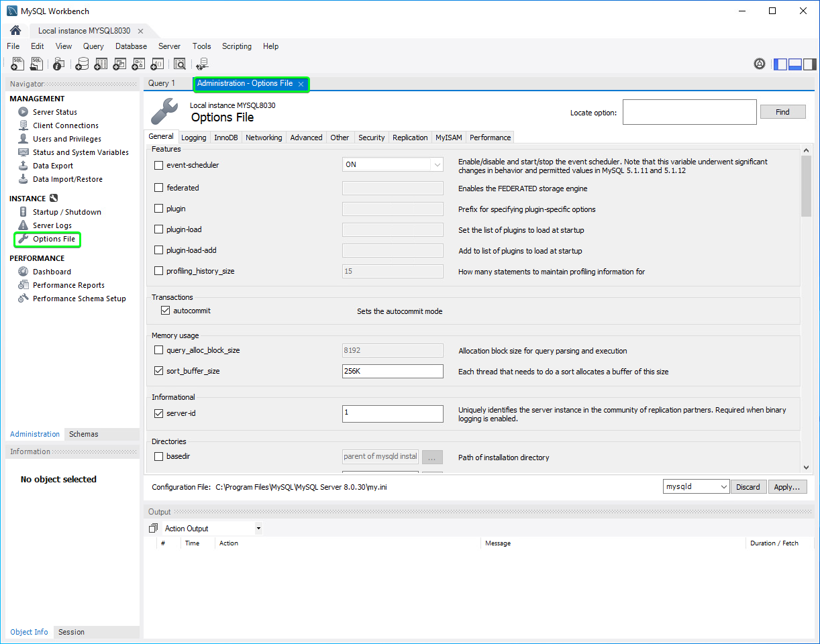Create a new table icon
Image resolution: width=820 pixels, height=644 pixels.
click(101, 64)
